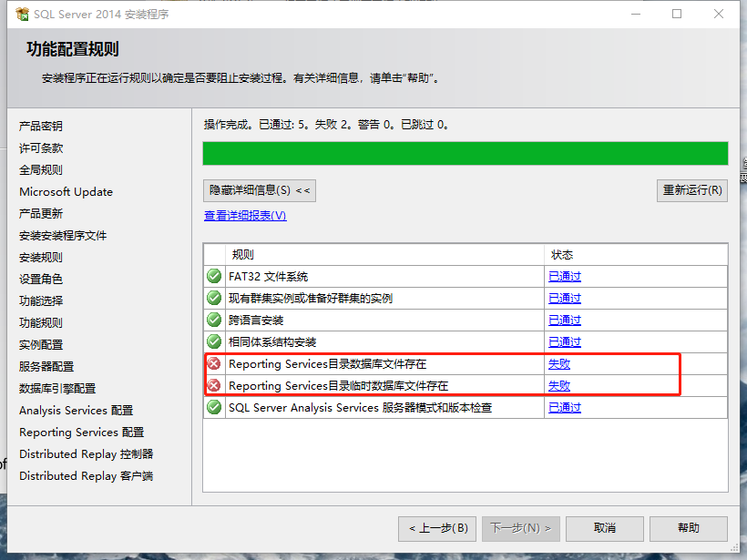
Task: Select 产品密钥 step in sidebar
Action: tap(41, 127)
